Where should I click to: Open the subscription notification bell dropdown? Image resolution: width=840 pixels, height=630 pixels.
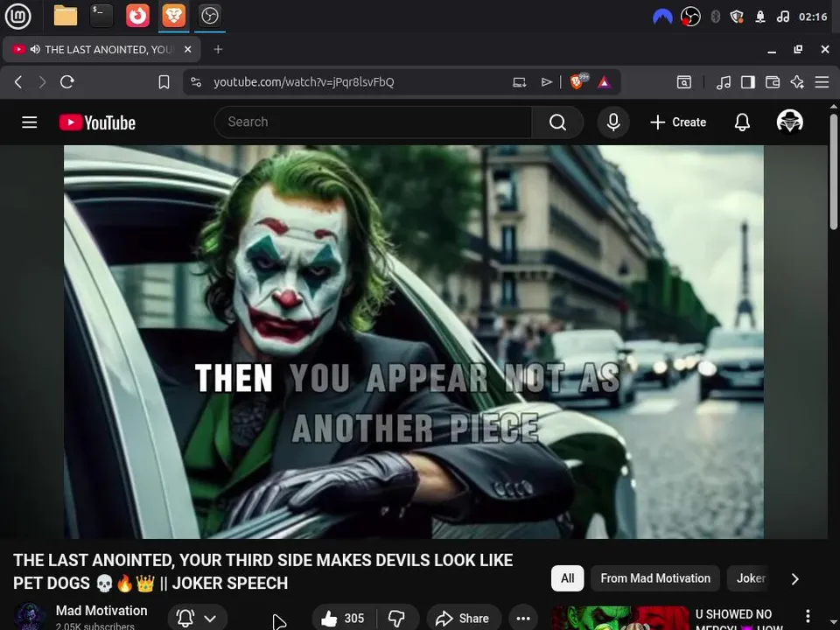[x=197, y=619]
